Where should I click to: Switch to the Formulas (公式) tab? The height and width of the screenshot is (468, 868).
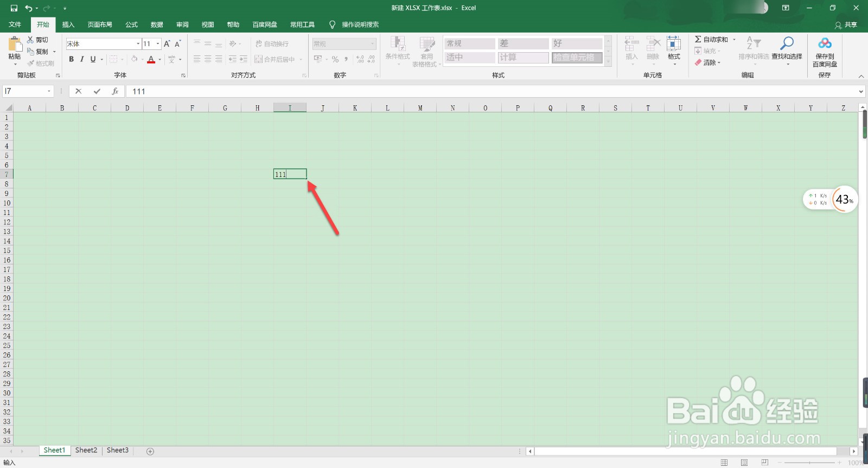[132, 24]
